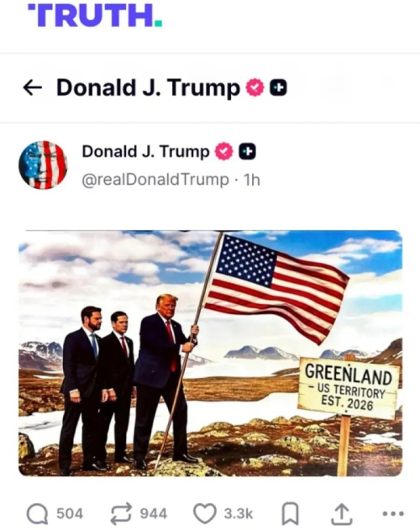
Task: Open the @realDonaldTrump handle link
Action: 155,180
